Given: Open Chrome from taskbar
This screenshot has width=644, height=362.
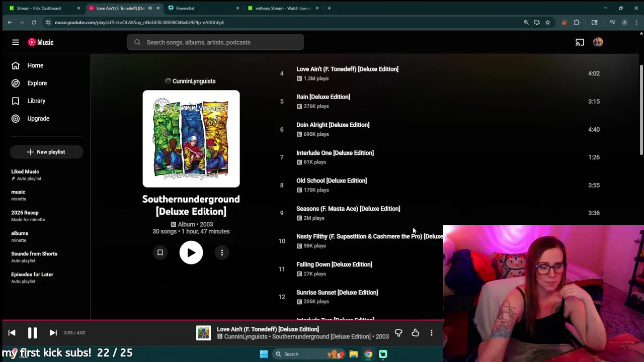Looking at the screenshot, I should 368,354.
